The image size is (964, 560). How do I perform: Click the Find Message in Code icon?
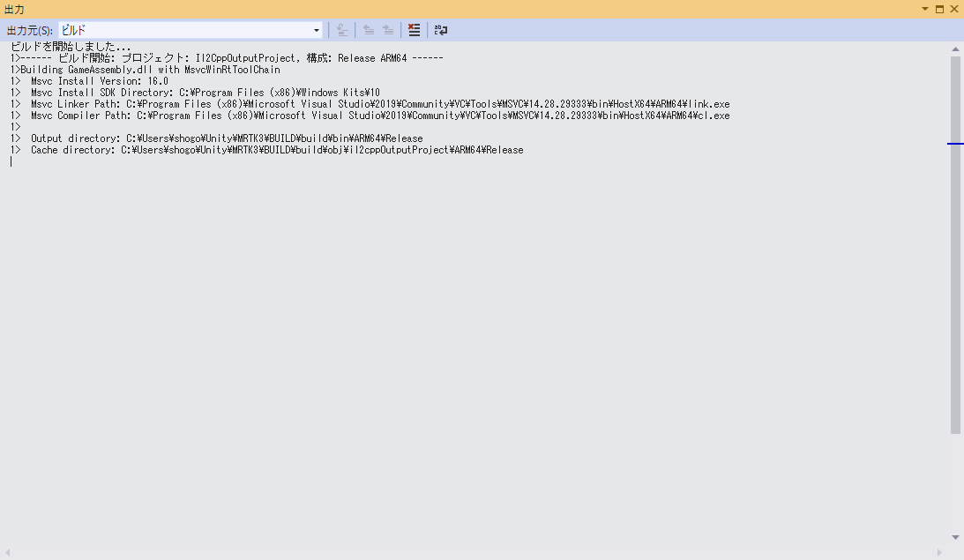[342, 30]
